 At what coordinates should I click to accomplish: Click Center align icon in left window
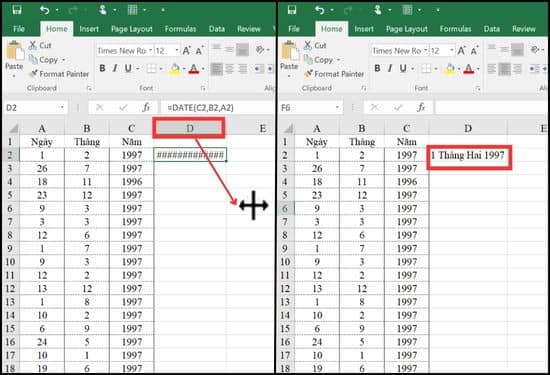230,68
